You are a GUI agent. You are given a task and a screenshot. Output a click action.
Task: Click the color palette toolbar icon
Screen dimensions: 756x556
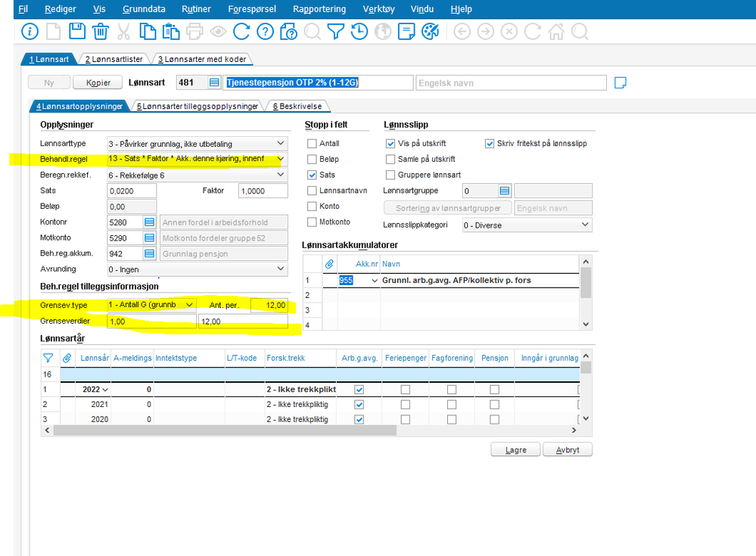[x=430, y=31]
